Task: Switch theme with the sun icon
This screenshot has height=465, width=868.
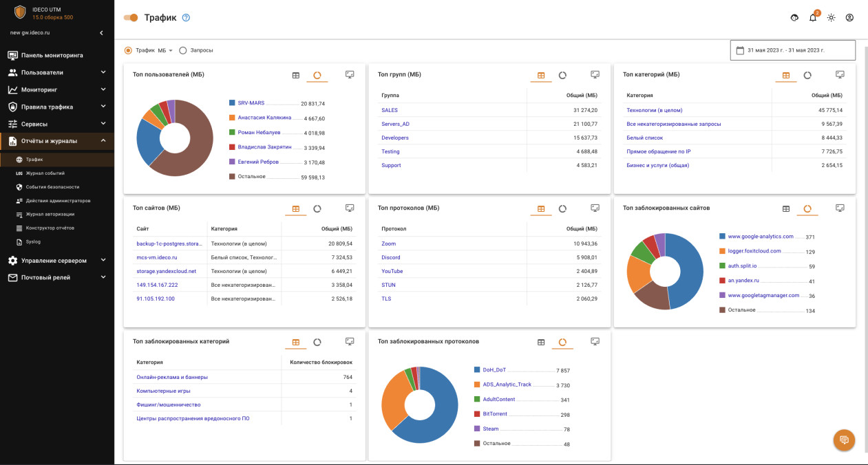Action: [831, 18]
